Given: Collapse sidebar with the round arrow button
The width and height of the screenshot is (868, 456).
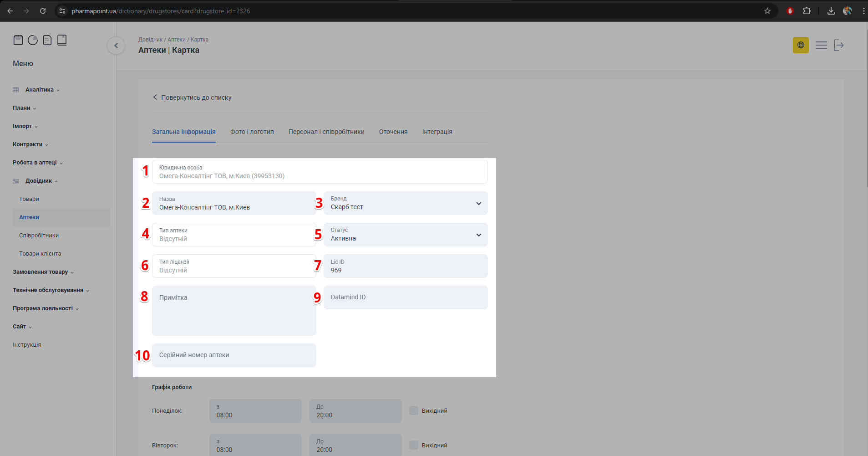Looking at the screenshot, I should [x=116, y=46].
